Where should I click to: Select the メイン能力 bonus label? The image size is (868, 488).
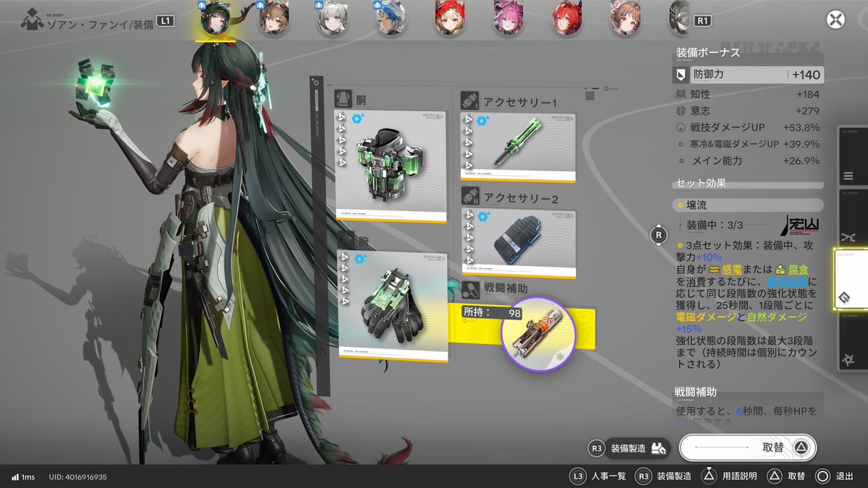(717, 160)
